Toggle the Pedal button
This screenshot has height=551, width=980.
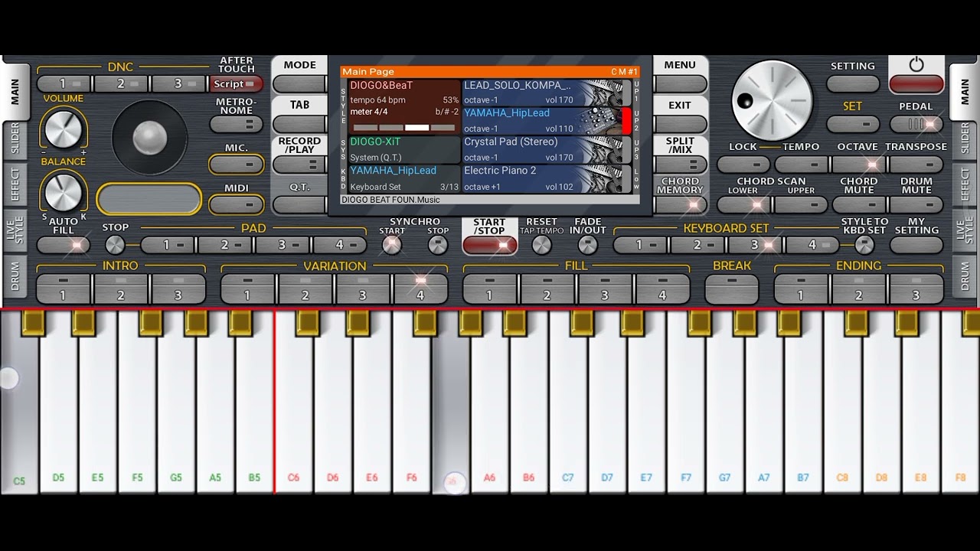[916, 124]
